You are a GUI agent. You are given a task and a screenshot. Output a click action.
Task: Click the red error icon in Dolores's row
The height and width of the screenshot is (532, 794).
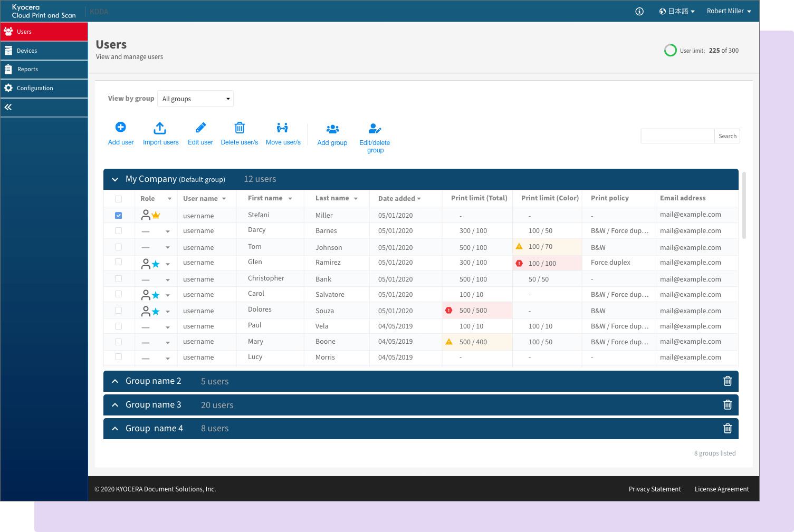click(449, 310)
